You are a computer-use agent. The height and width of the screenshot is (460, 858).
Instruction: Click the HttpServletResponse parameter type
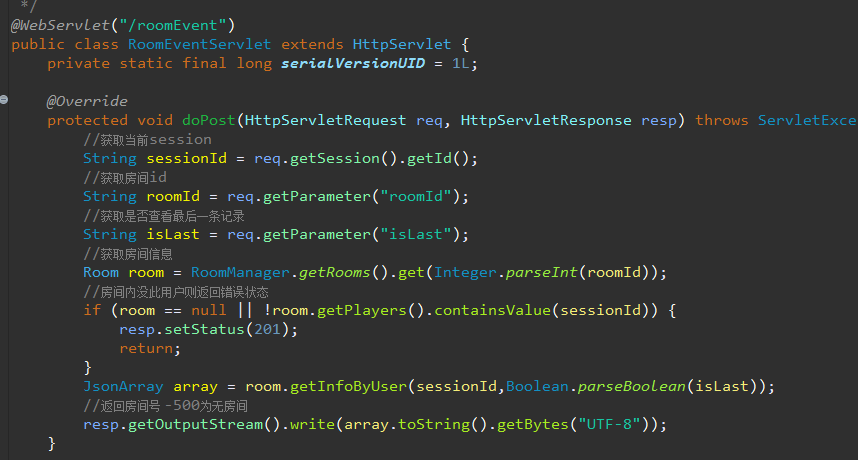point(546,120)
